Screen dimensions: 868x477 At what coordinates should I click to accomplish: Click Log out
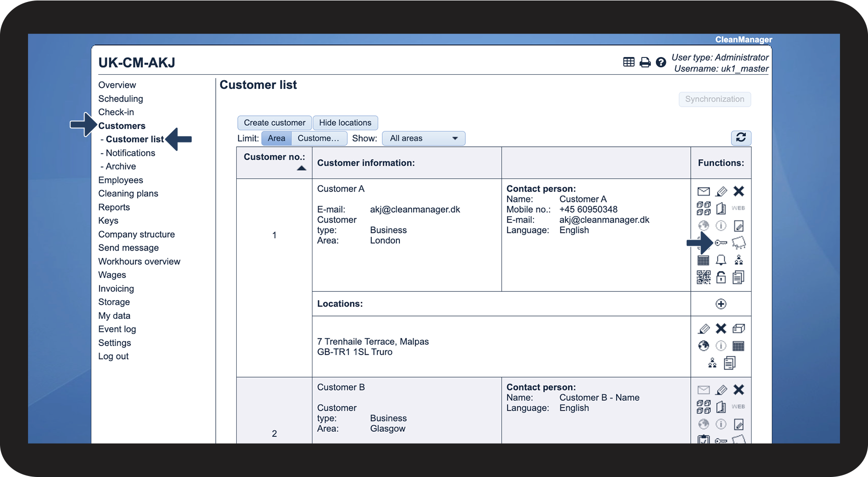[x=113, y=356]
